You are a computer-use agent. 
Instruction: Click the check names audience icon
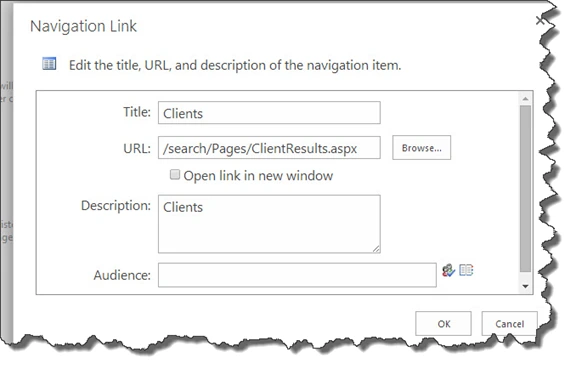click(x=448, y=271)
